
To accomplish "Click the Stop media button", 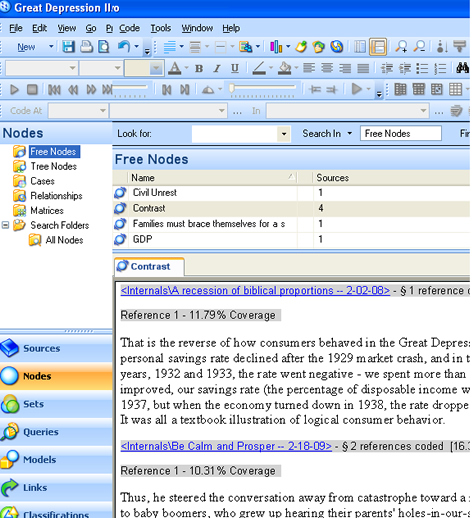I will point(32,89).
